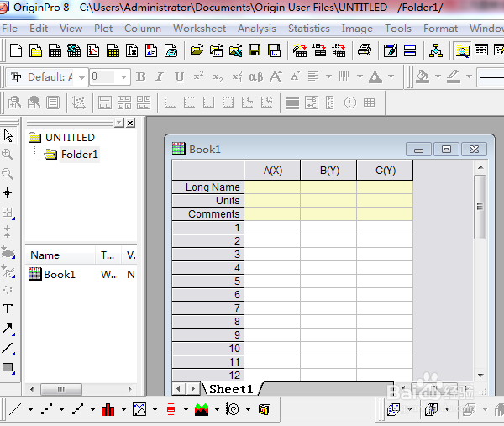Screen dimensions: 504x426
Task: Toggle Subscript formatting
Action: pyautogui.click(x=218, y=76)
